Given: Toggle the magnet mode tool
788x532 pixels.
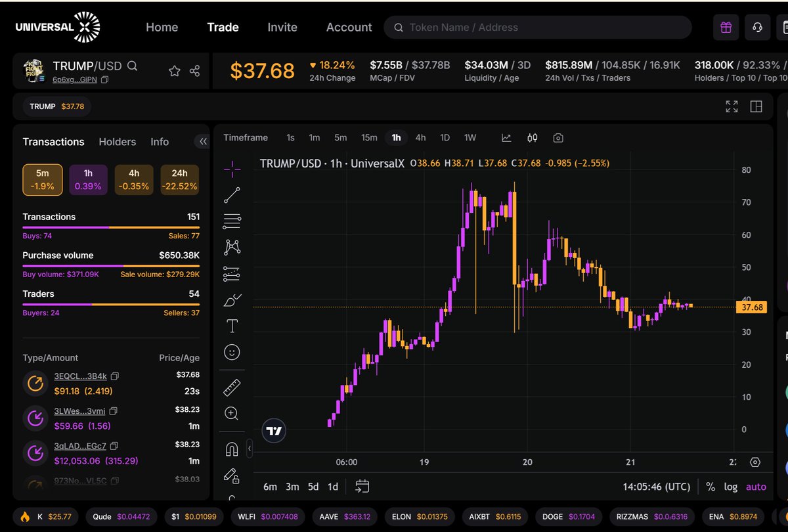Looking at the screenshot, I should tap(232, 449).
